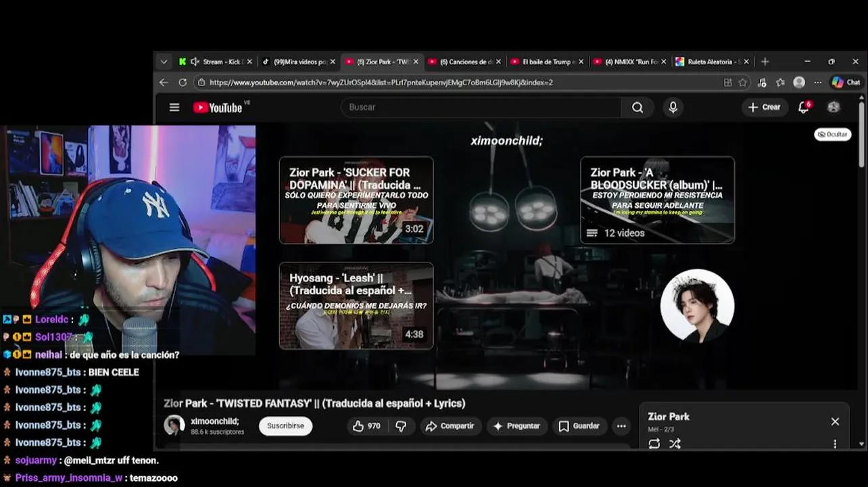Click the Crear button

(764, 108)
